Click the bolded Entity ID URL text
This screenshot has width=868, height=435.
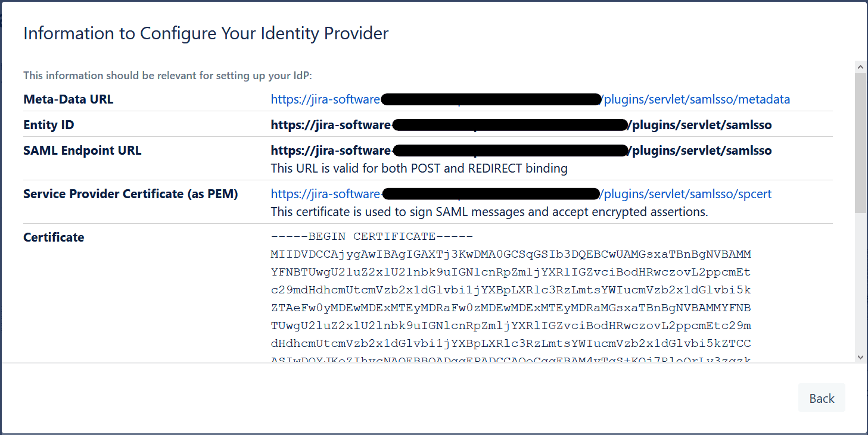tap(521, 124)
